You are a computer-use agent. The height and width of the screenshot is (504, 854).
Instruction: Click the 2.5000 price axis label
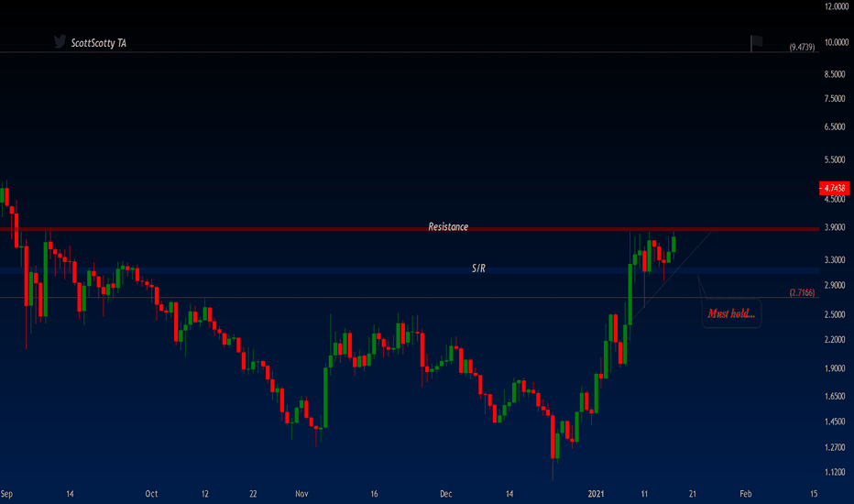click(x=835, y=314)
